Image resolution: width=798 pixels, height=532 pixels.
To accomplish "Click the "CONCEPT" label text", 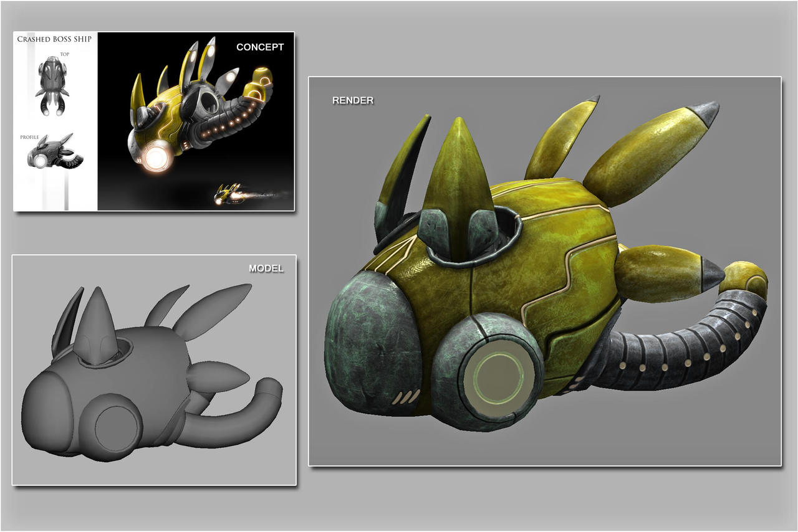I will pyautogui.click(x=260, y=47).
